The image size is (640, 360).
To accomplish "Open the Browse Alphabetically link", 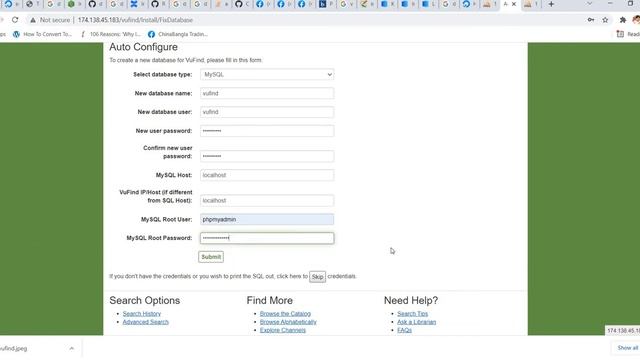I will pyautogui.click(x=288, y=322).
